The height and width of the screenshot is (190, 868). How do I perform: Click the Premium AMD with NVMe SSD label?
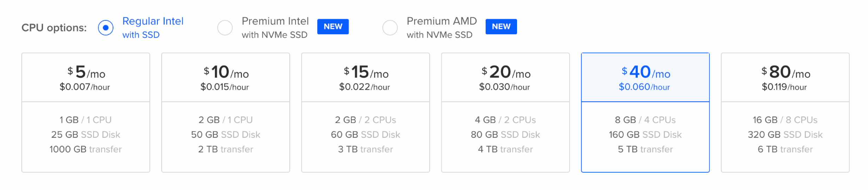442,27
